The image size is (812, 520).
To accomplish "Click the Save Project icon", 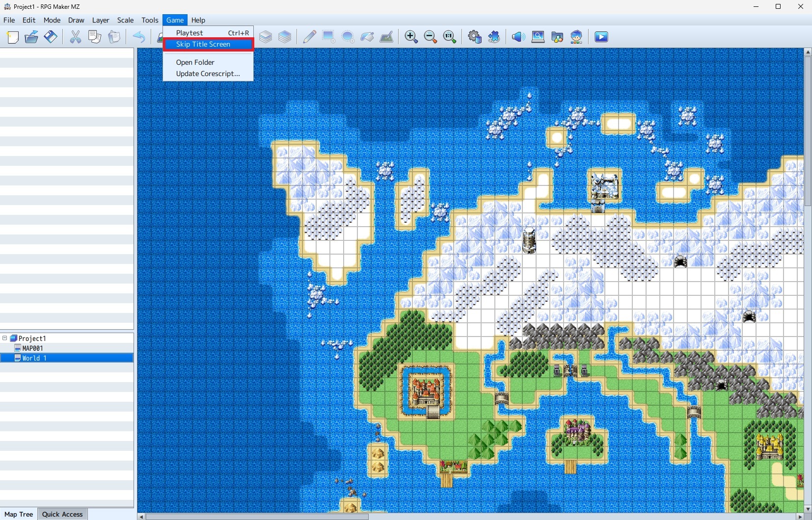I will point(51,37).
